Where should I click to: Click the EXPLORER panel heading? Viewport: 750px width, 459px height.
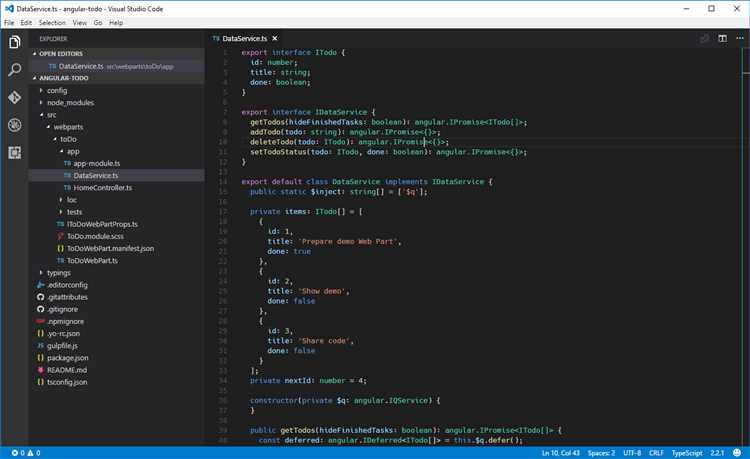click(54, 39)
